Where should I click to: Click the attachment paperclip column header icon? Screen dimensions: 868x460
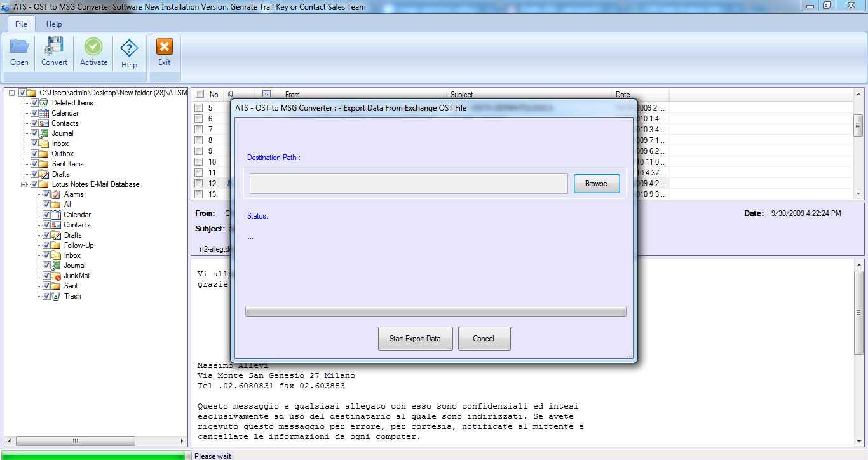pyautogui.click(x=230, y=94)
